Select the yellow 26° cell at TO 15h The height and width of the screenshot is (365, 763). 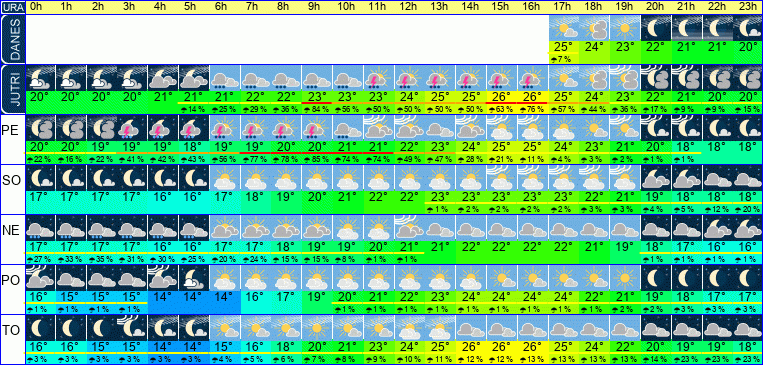502,347
